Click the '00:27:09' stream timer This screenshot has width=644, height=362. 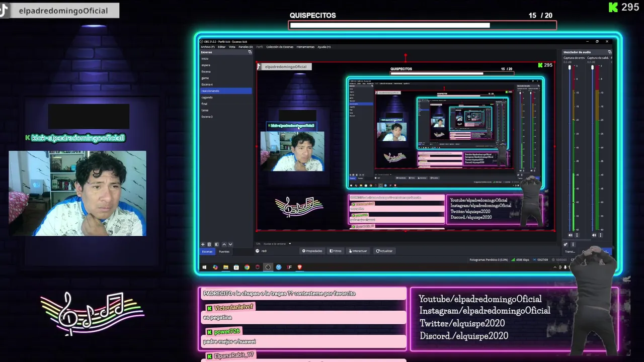coord(542,260)
